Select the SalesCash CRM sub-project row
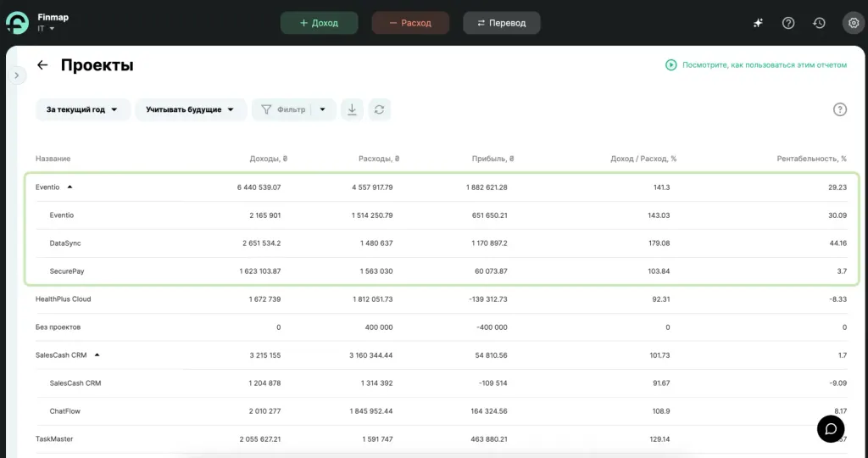 click(441, 383)
